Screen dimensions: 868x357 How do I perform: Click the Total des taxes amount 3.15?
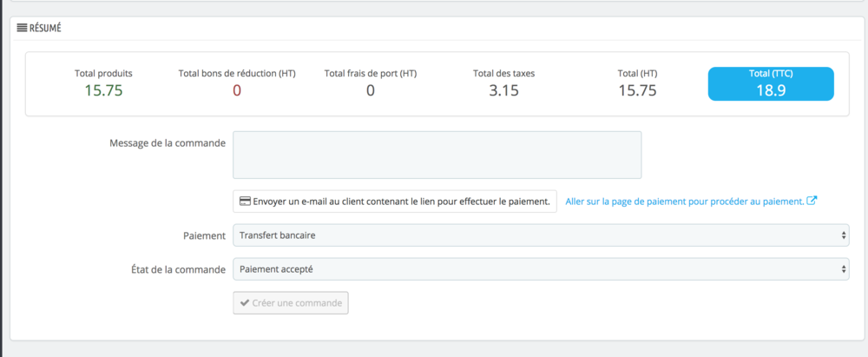503,90
